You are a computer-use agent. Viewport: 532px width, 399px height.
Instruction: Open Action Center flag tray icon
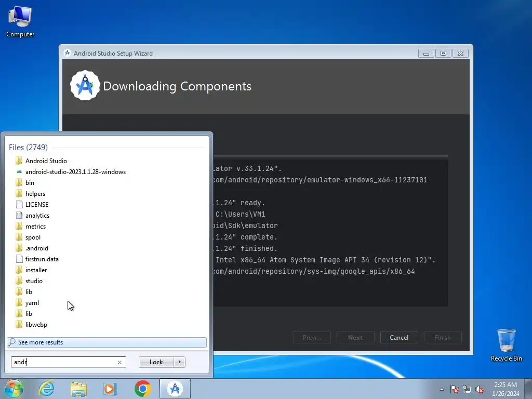(x=455, y=389)
